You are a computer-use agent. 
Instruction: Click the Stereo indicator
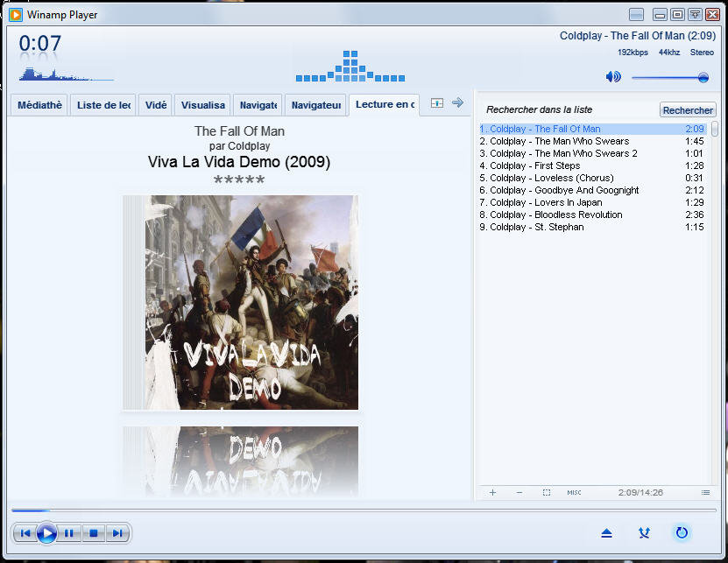point(702,53)
